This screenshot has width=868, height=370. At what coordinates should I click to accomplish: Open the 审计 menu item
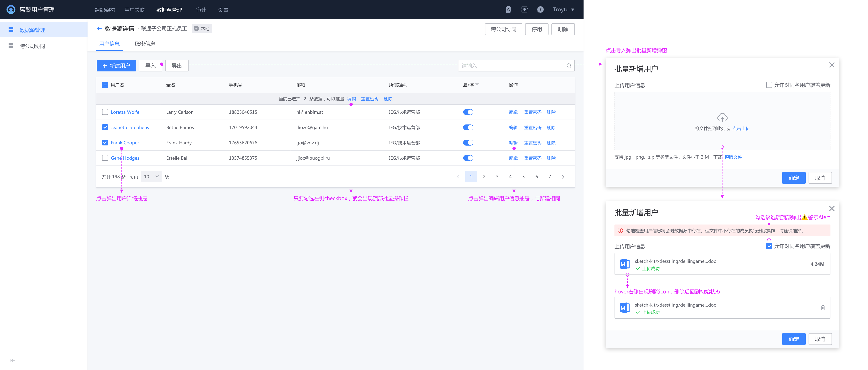pyautogui.click(x=201, y=10)
